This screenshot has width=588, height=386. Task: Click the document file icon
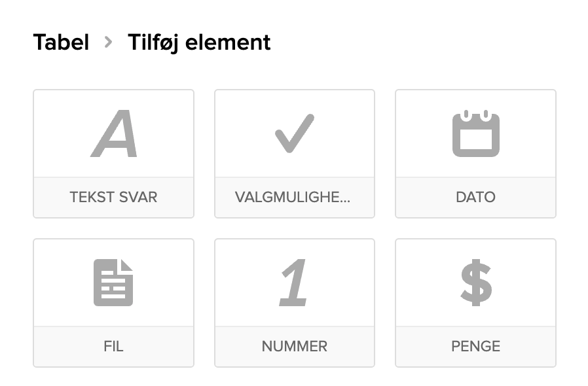point(113,283)
